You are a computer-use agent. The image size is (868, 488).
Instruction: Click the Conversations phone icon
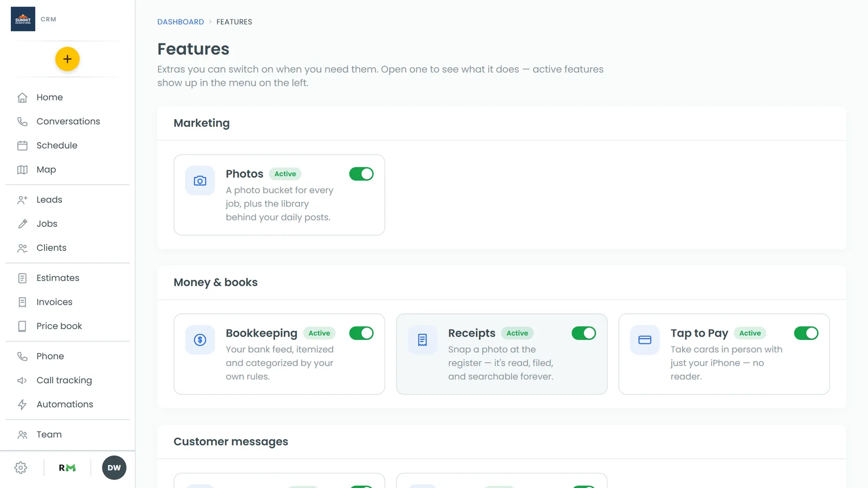pos(22,121)
